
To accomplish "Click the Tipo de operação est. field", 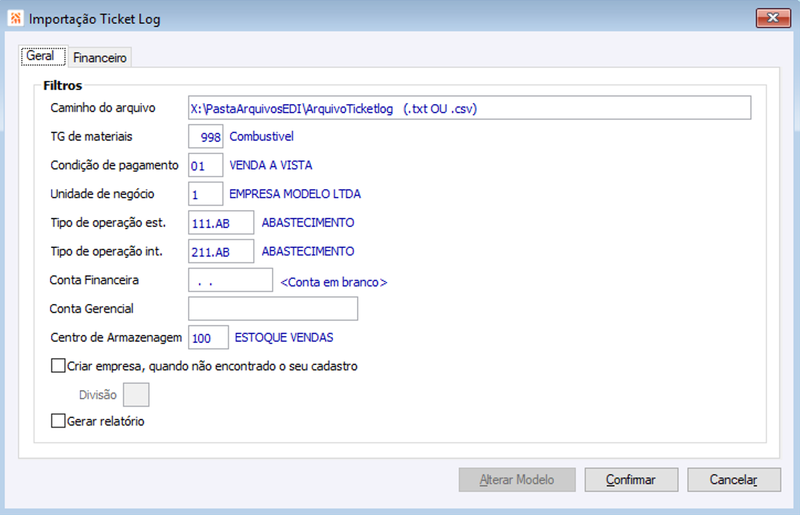I will pyautogui.click(x=221, y=223).
